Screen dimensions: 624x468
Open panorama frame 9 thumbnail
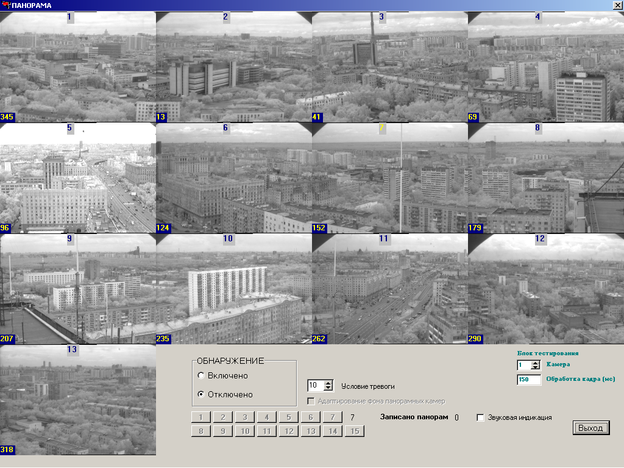click(x=78, y=289)
